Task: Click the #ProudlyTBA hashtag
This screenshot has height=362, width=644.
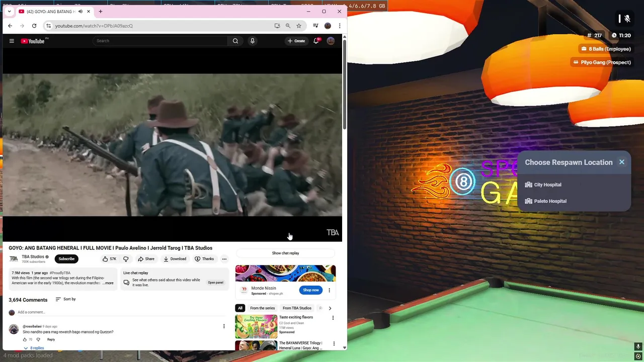Action: point(60,273)
